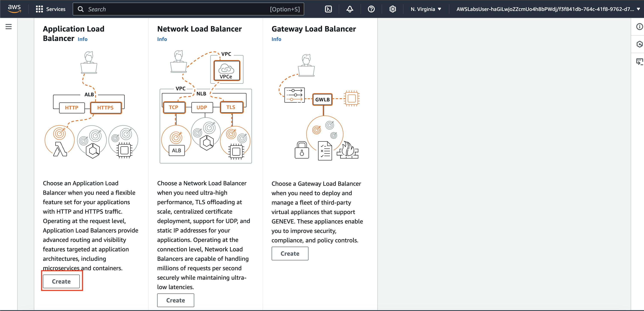
Task: Expand the N. Virginia region dropdown
Action: point(426,9)
